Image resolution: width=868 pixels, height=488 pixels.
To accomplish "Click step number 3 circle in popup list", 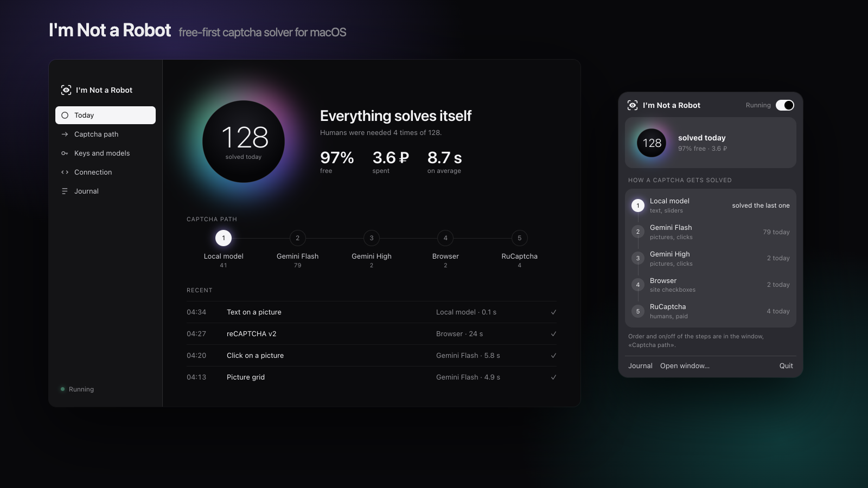I will click(638, 258).
